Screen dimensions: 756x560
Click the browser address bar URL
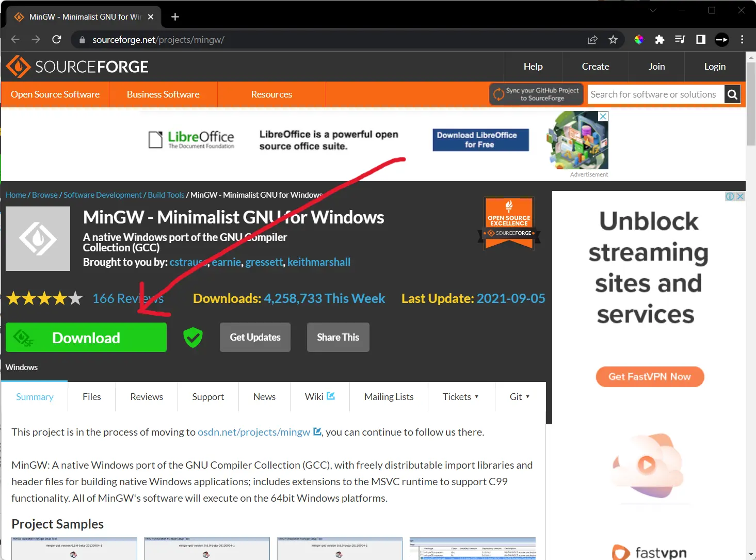pos(158,40)
